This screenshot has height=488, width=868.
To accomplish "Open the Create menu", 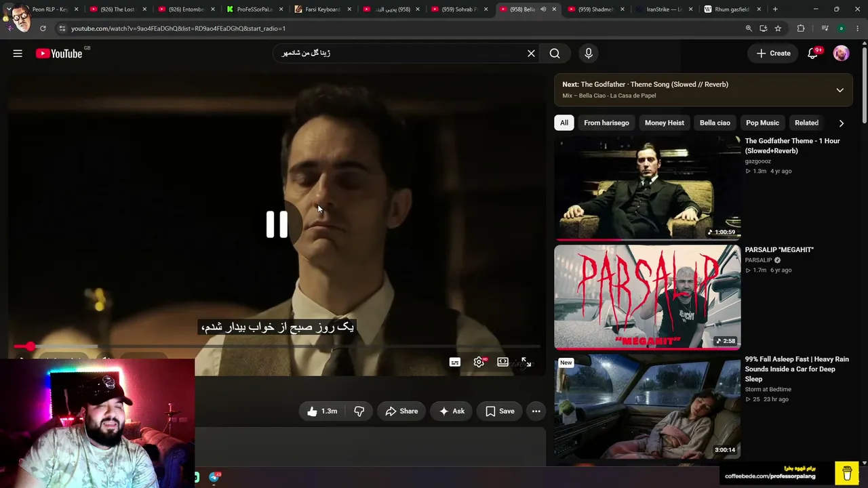I will click(773, 54).
